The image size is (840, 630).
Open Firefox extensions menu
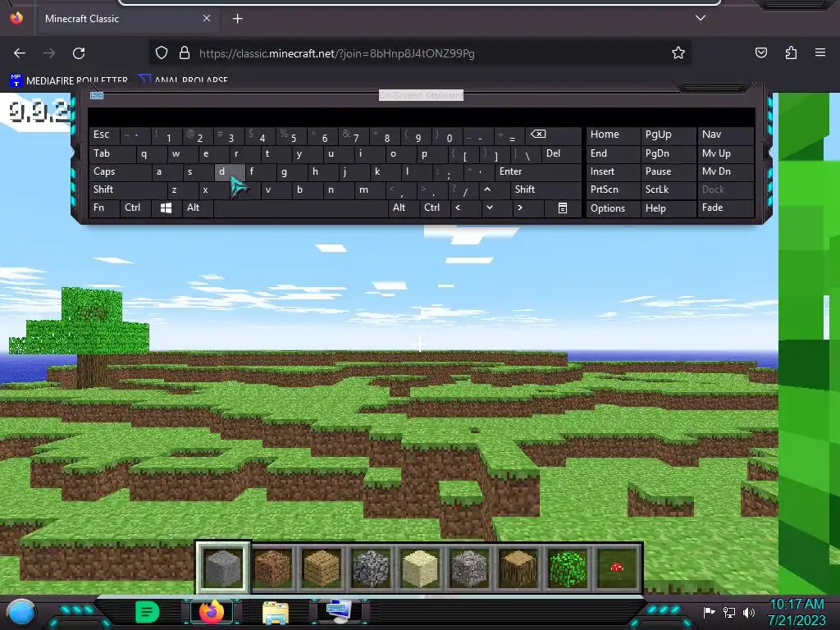click(x=791, y=53)
